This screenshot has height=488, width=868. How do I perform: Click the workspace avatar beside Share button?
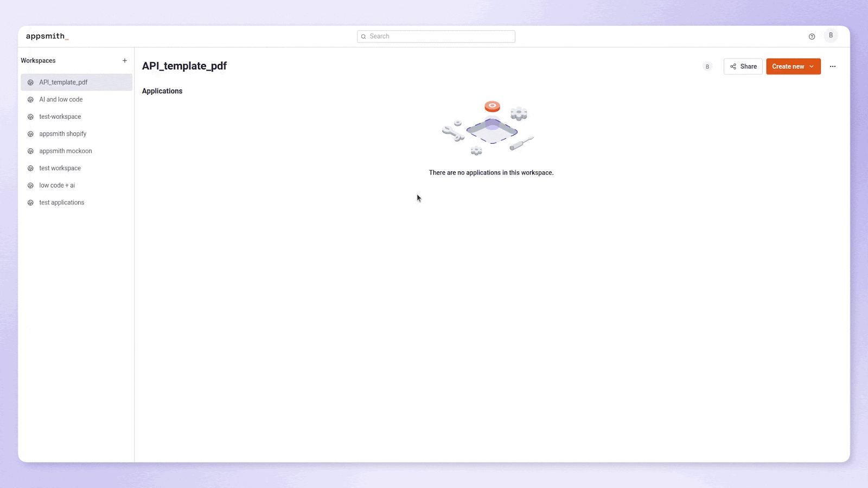(x=707, y=66)
